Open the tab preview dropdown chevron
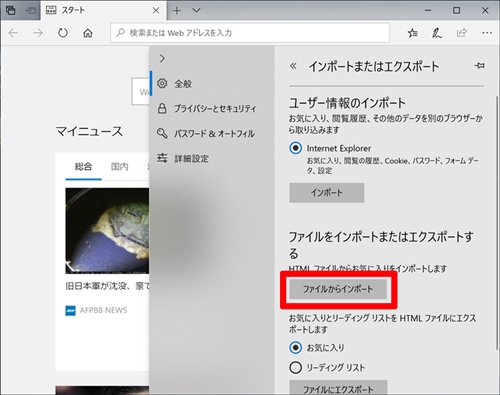500x395 pixels. coord(196,11)
